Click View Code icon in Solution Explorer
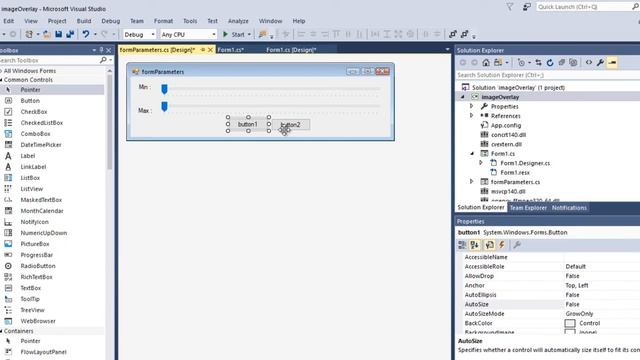The width and height of the screenshot is (640, 360). pos(589,62)
